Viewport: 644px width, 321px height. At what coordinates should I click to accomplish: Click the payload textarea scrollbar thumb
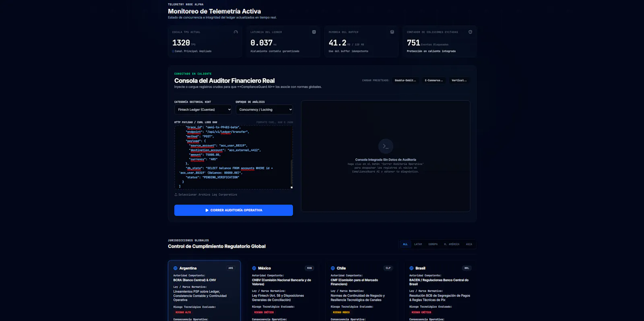(291, 172)
